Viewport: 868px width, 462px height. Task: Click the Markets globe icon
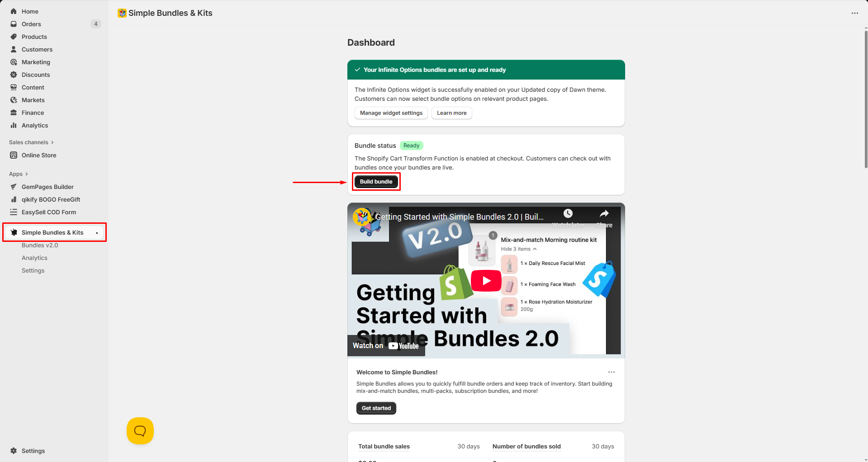[x=14, y=100]
